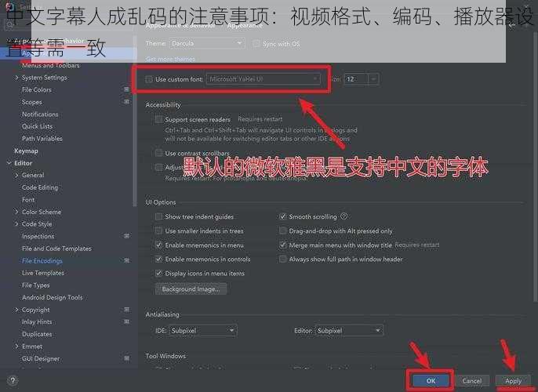Uncheck Enable mnemonics in menu
The height and width of the screenshot is (392, 538).
[x=158, y=245]
